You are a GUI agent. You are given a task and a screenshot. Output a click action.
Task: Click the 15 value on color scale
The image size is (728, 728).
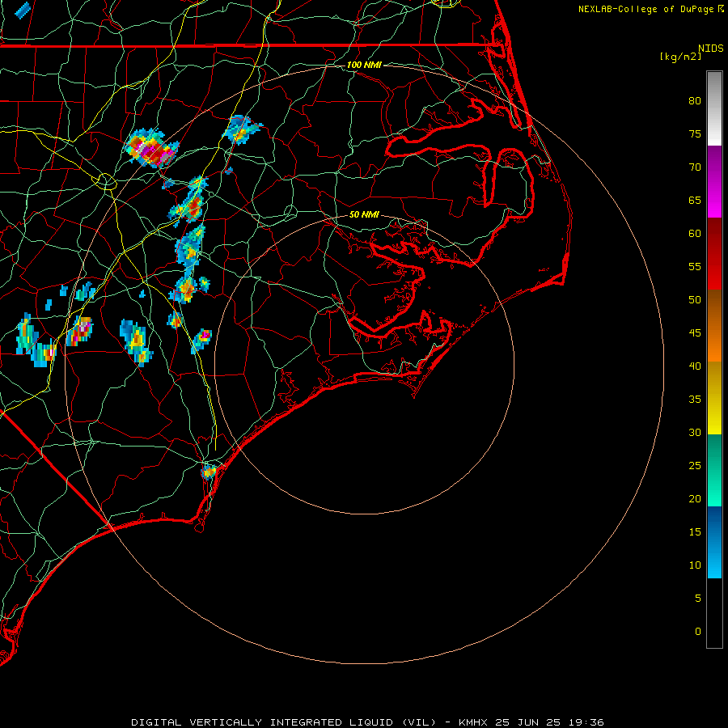(695, 532)
